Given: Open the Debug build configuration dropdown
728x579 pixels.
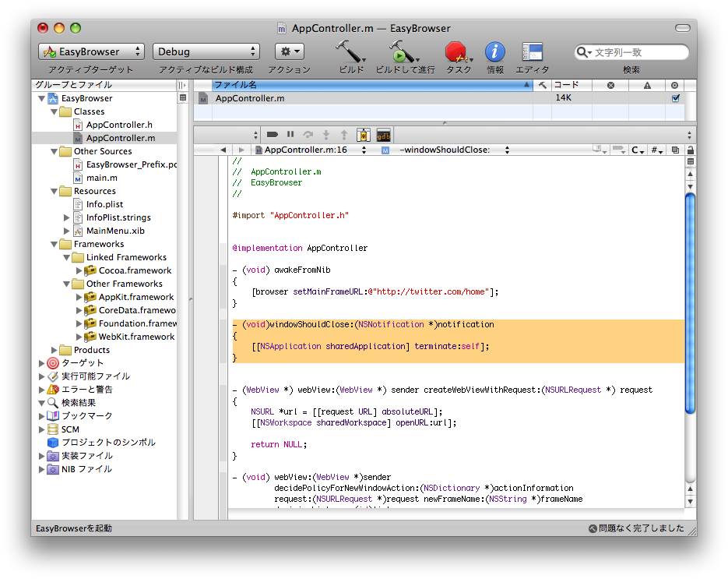Looking at the screenshot, I should click(206, 51).
